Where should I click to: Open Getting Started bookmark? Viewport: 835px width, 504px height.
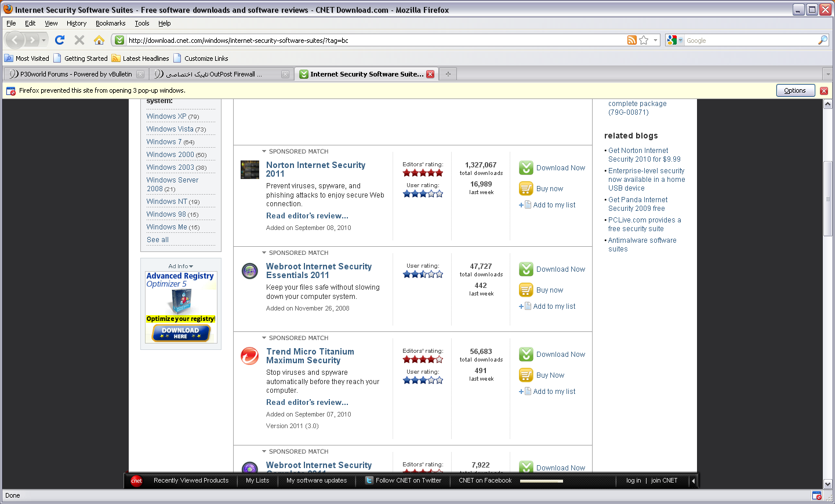click(x=81, y=59)
